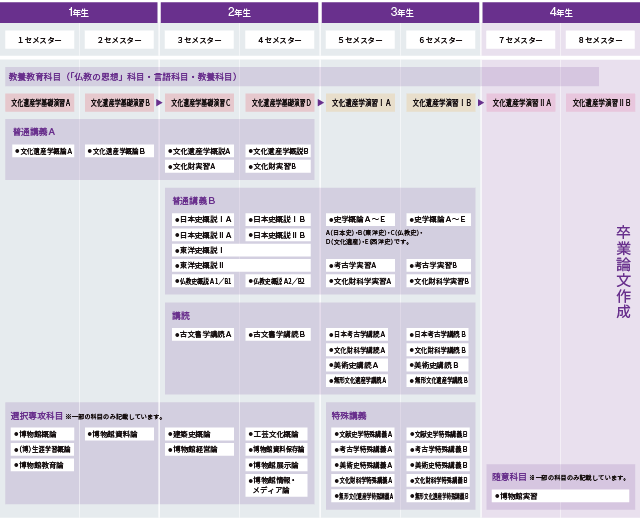The image size is (640, 520).
Task: Select 考古学特殊講義B course
Action: (x=438, y=449)
